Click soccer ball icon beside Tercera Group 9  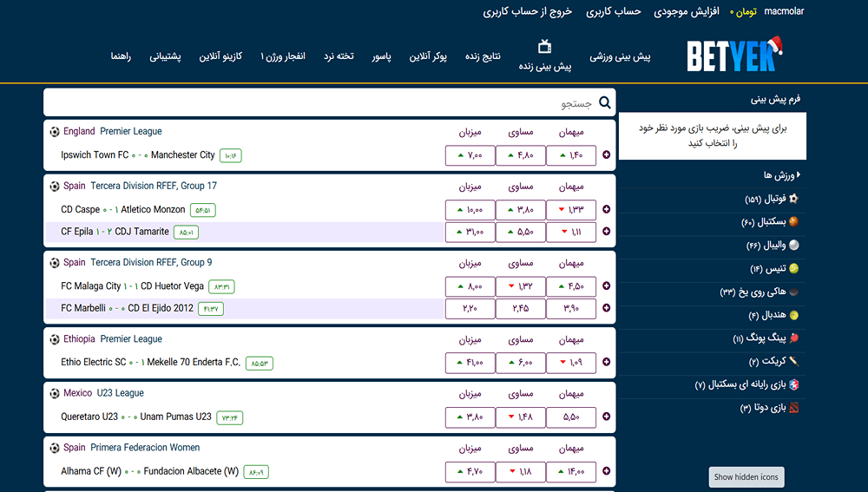click(x=54, y=263)
